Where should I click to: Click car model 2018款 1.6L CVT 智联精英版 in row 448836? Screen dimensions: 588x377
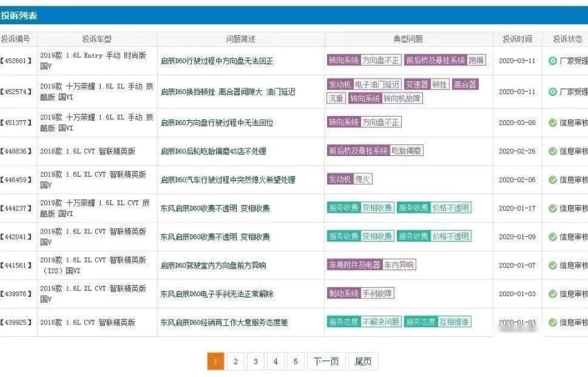pyautogui.click(x=88, y=151)
